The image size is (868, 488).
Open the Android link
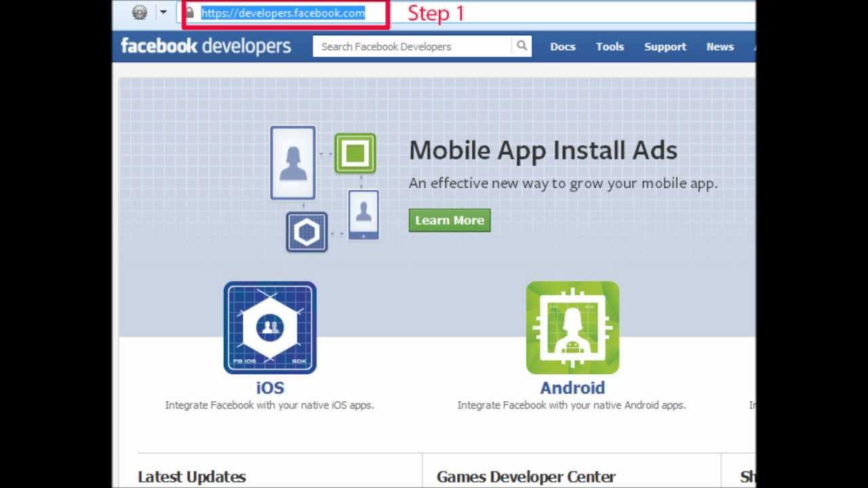(x=572, y=388)
